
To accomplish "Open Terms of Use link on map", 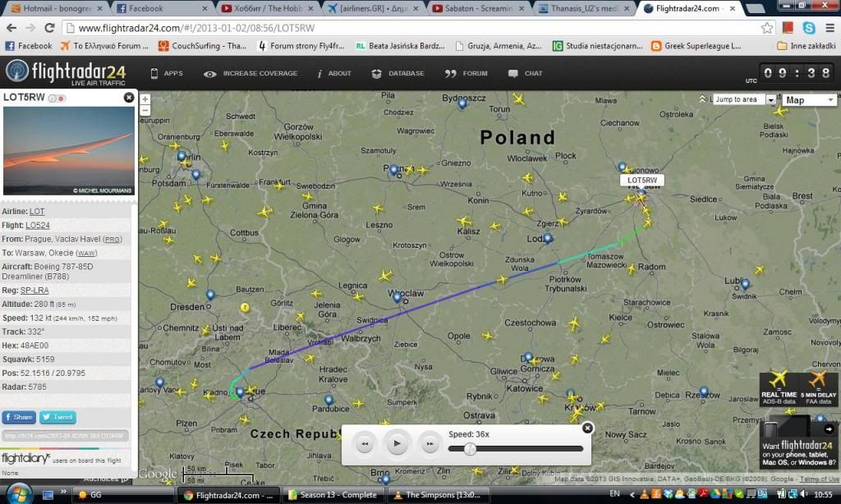I will [819, 479].
